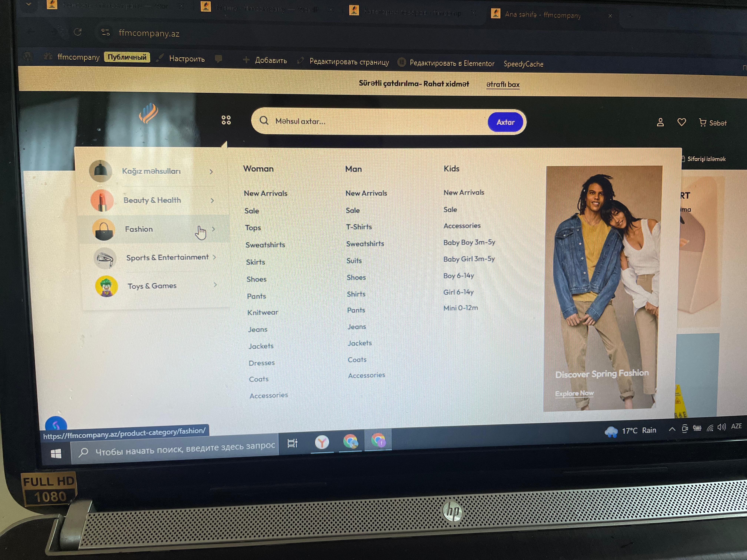The height and width of the screenshot is (560, 747).
Task: Open Shirts under Man
Action: [x=356, y=294]
